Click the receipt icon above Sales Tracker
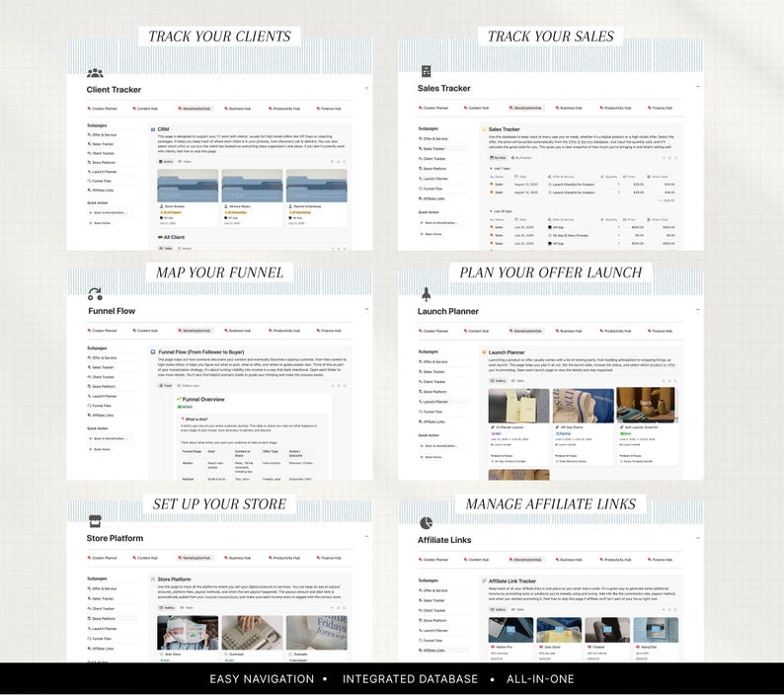 pyautogui.click(x=426, y=71)
